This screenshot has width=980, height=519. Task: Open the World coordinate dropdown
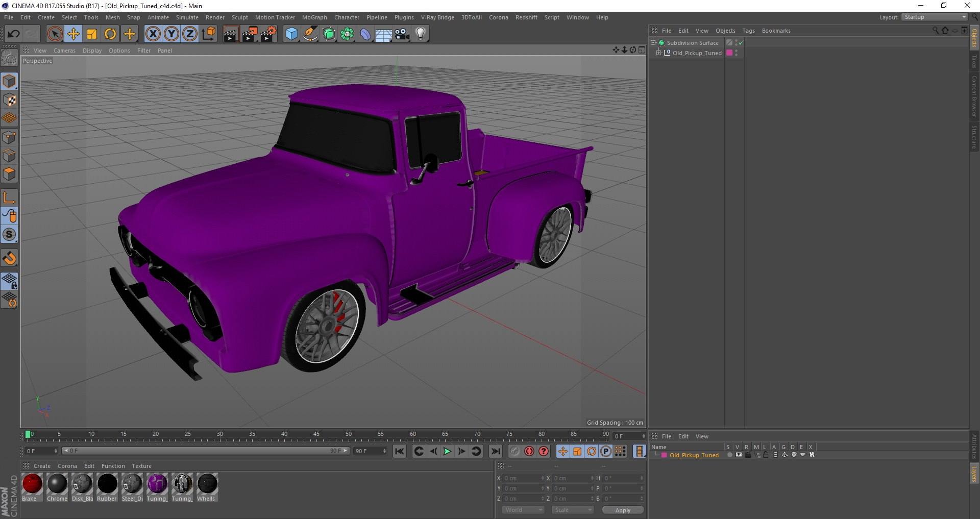[x=523, y=510]
